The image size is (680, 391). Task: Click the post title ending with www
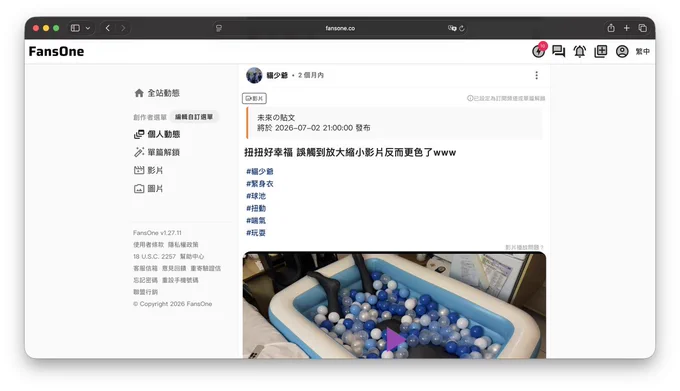(350, 153)
